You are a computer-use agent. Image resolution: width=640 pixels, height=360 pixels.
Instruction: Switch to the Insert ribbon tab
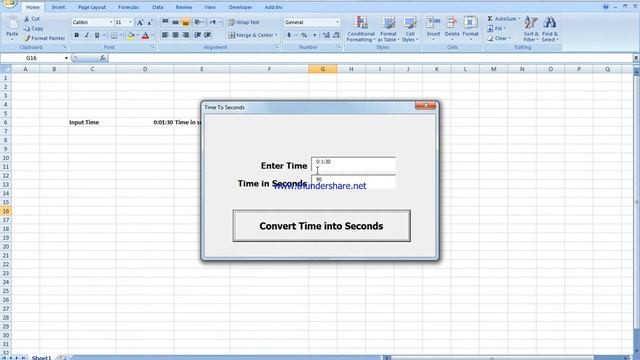click(58, 7)
